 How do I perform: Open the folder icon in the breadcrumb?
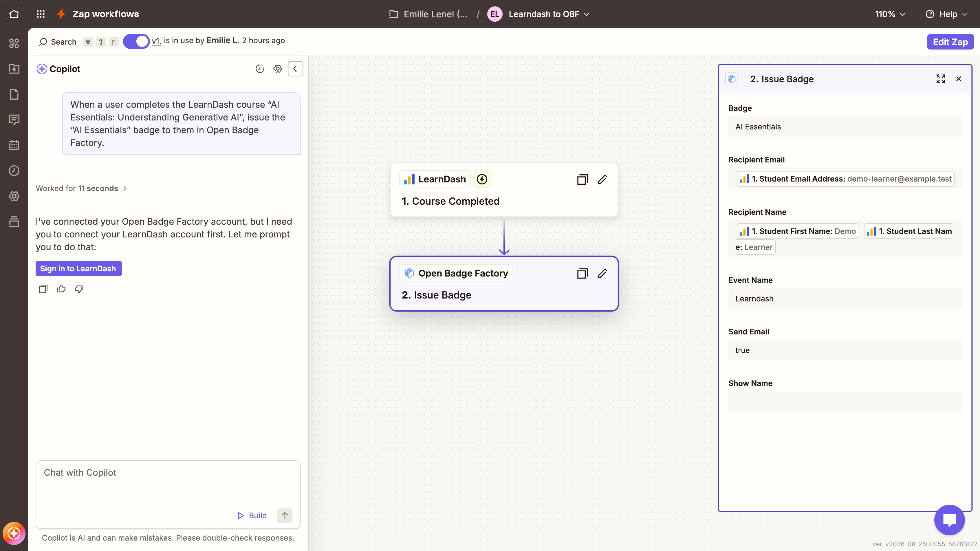point(394,14)
